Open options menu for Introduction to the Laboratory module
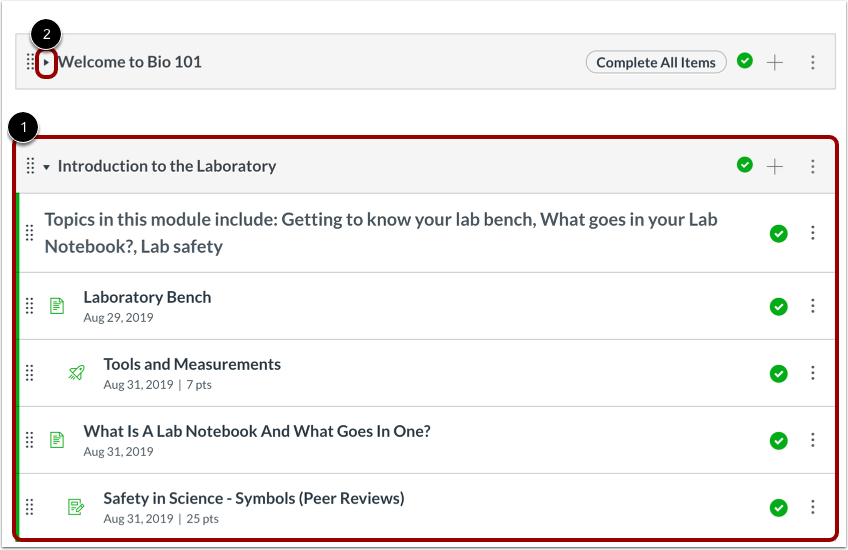Screen dimensions: 848x550 (813, 166)
